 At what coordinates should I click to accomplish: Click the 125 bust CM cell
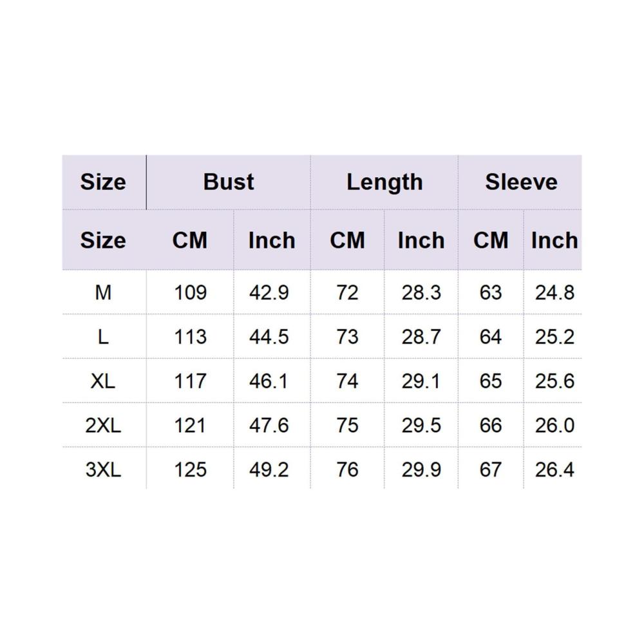(190, 469)
